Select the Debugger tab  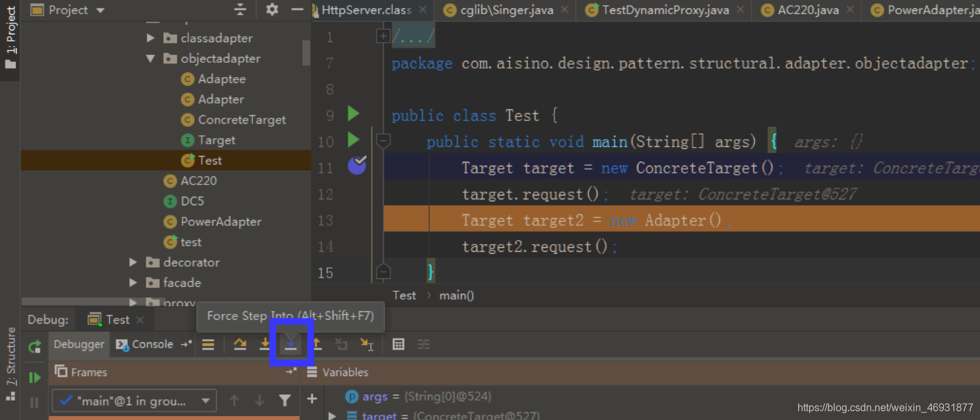click(79, 344)
